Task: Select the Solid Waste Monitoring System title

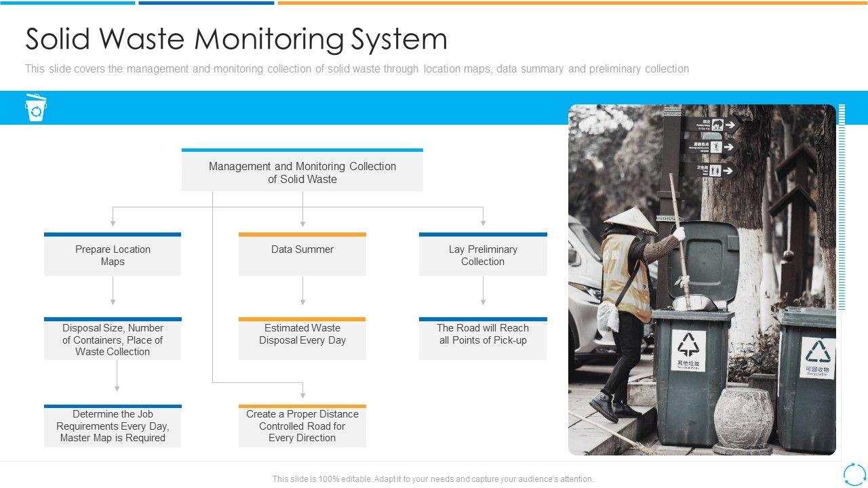Action: click(x=236, y=39)
